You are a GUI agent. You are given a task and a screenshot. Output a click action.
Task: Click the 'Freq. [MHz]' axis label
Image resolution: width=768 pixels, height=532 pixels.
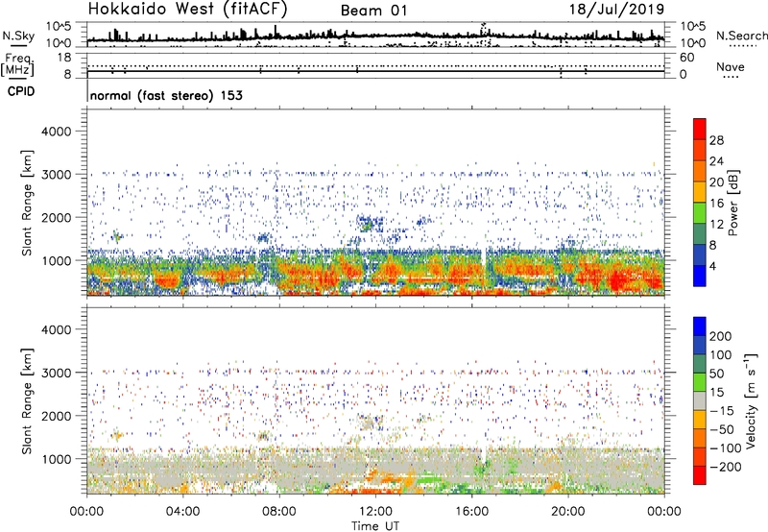point(17,64)
